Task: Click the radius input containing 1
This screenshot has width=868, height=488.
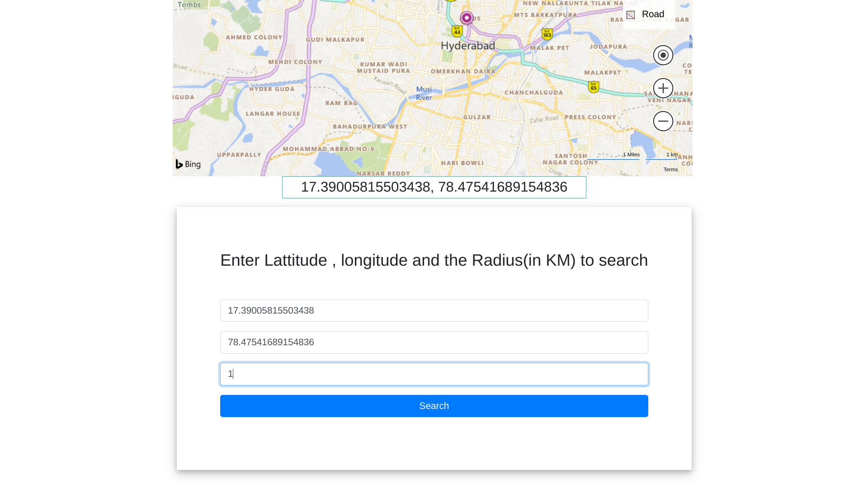Action: click(x=434, y=374)
